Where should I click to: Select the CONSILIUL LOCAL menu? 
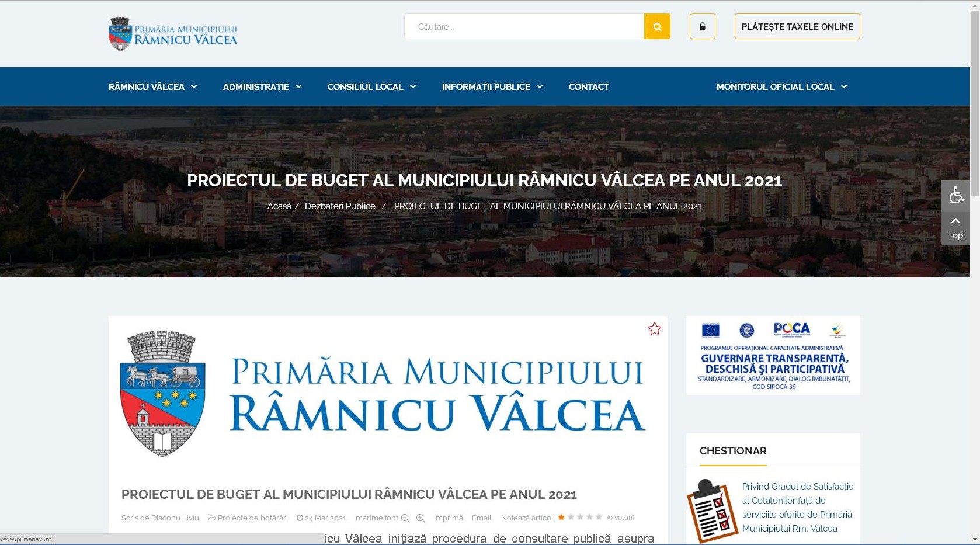(x=370, y=86)
